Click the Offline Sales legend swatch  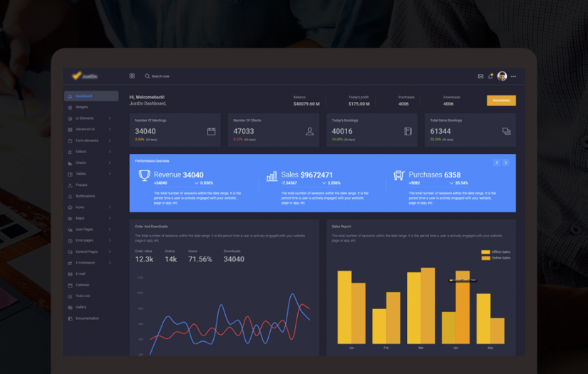pyautogui.click(x=485, y=252)
